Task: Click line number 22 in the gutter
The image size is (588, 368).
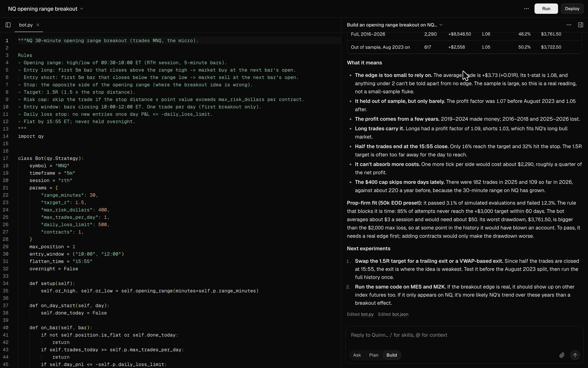Action: point(6,195)
